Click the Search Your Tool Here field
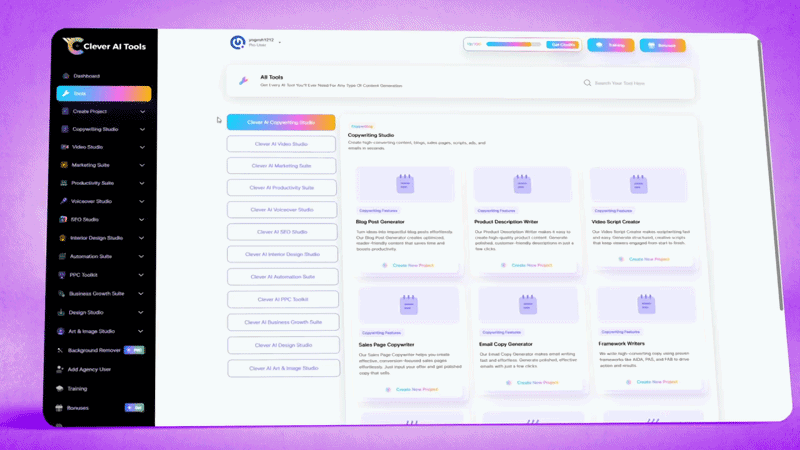Screen dimensions: 800x450 [x=640, y=83]
